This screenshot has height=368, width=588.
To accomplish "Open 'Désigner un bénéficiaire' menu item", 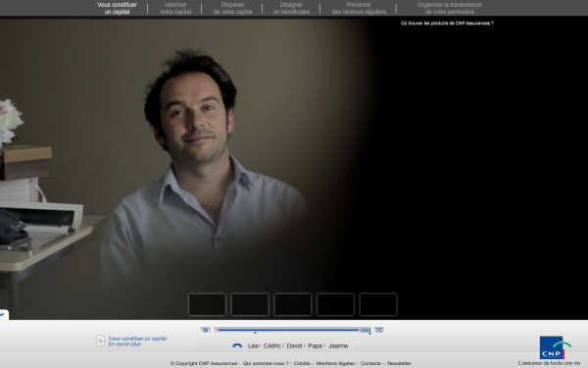I will (291, 8).
